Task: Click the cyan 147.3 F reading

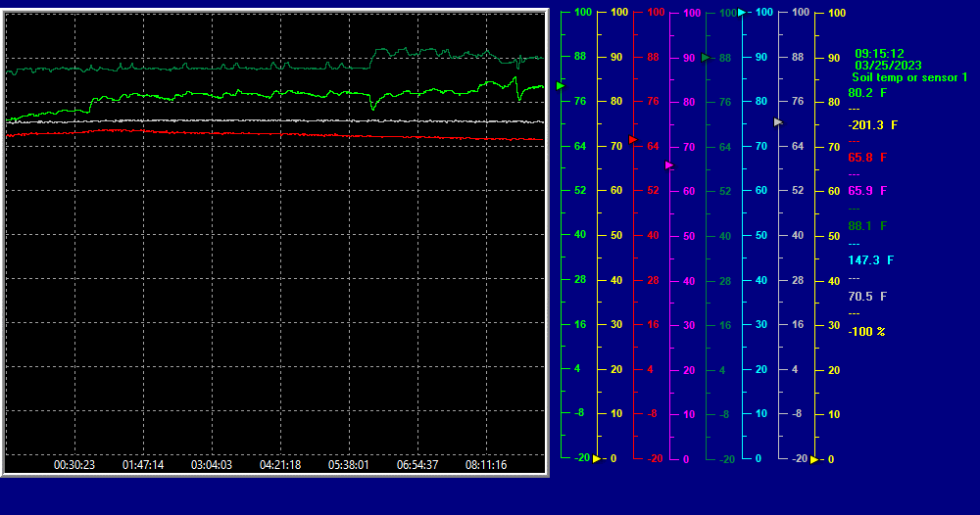Action: click(870, 260)
